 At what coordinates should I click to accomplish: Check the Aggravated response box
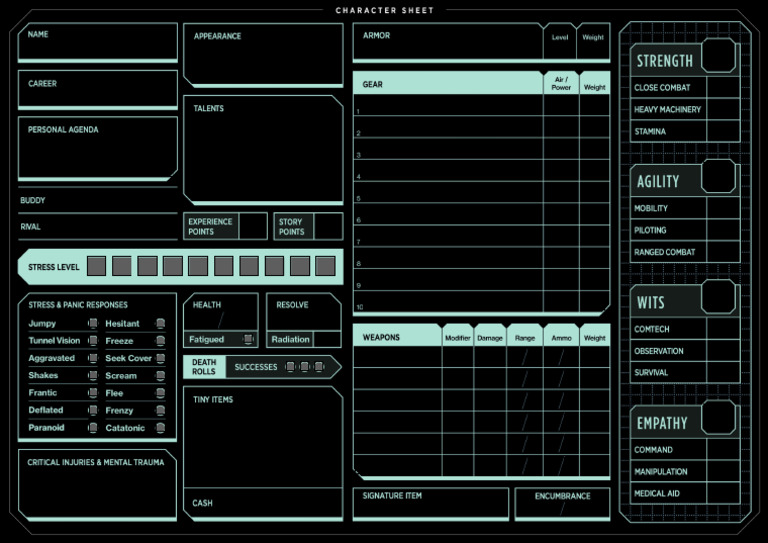click(x=93, y=358)
